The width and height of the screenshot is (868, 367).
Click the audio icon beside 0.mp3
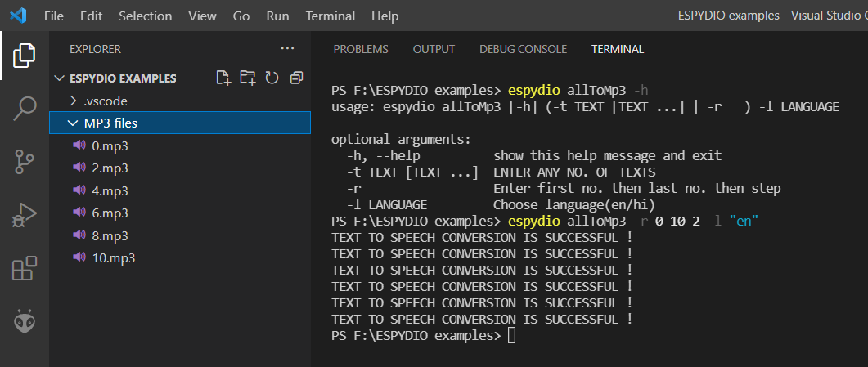click(x=79, y=145)
